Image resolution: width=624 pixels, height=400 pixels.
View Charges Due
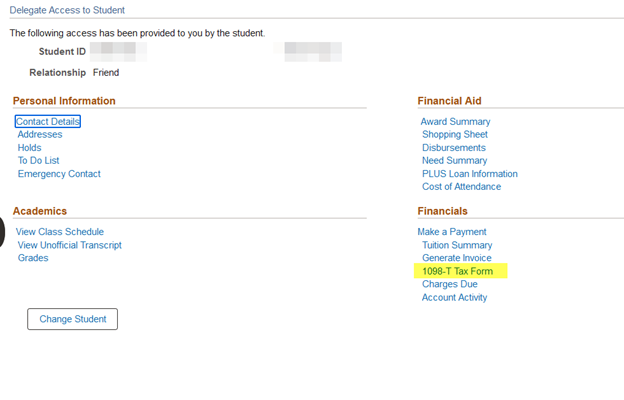(450, 284)
